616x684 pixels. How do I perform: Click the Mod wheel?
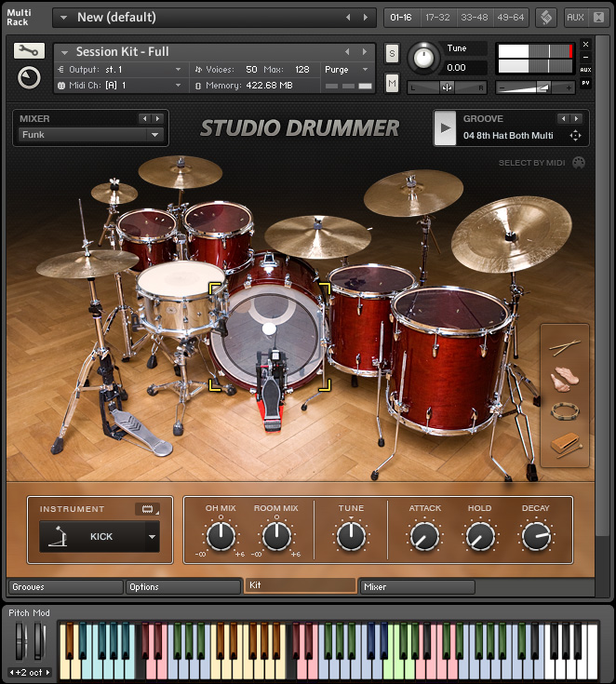click(x=39, y=641)
